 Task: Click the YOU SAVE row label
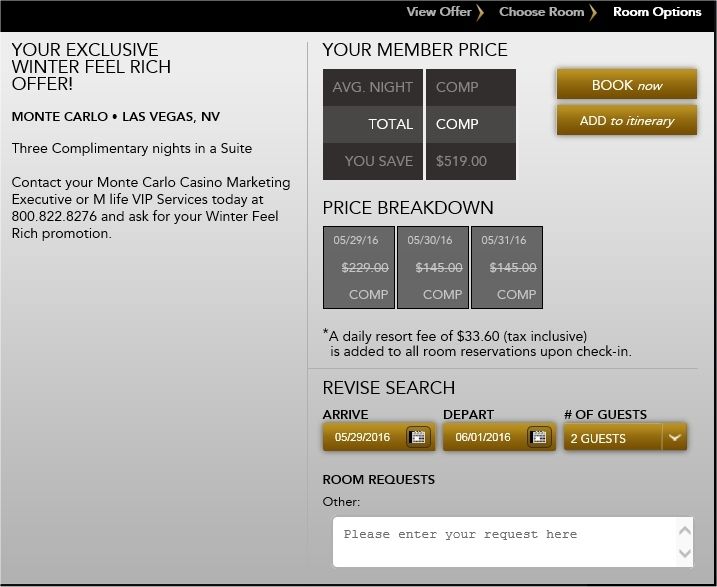(379, 161)
